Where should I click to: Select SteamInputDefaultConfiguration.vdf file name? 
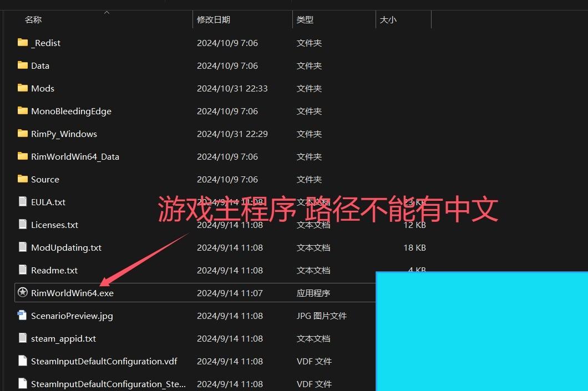(x=104, y=362)
